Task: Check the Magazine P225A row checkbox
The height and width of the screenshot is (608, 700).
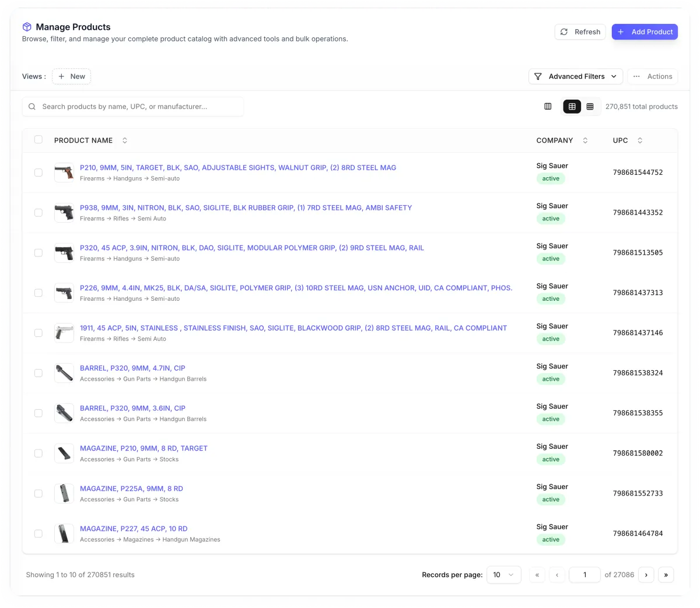Action: (x=38, y=494)
